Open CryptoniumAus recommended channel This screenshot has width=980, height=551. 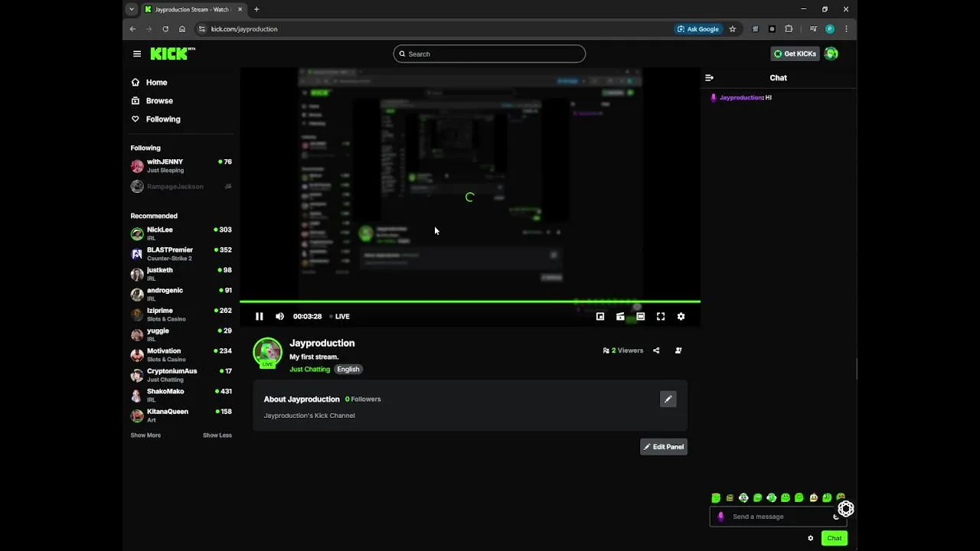[181, 375]
